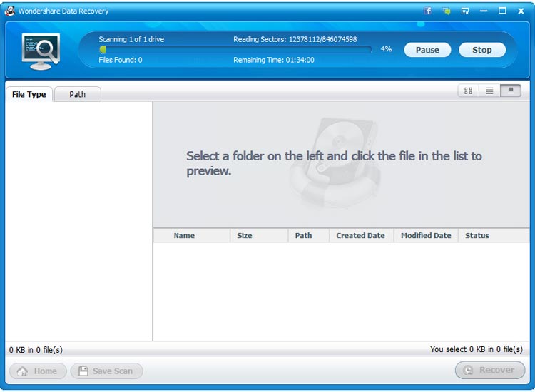Sort by Created Date column
This screenshot has height=392, width=535.
(360, 235)
